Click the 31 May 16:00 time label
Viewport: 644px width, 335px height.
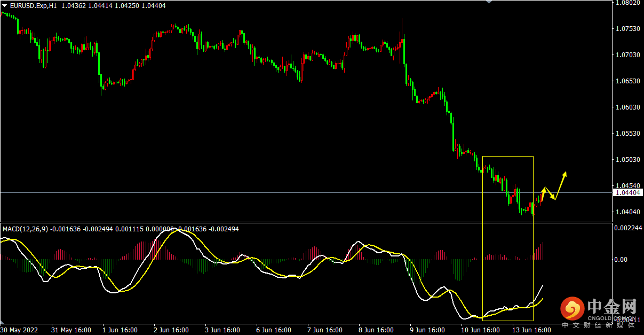point(71,330)
